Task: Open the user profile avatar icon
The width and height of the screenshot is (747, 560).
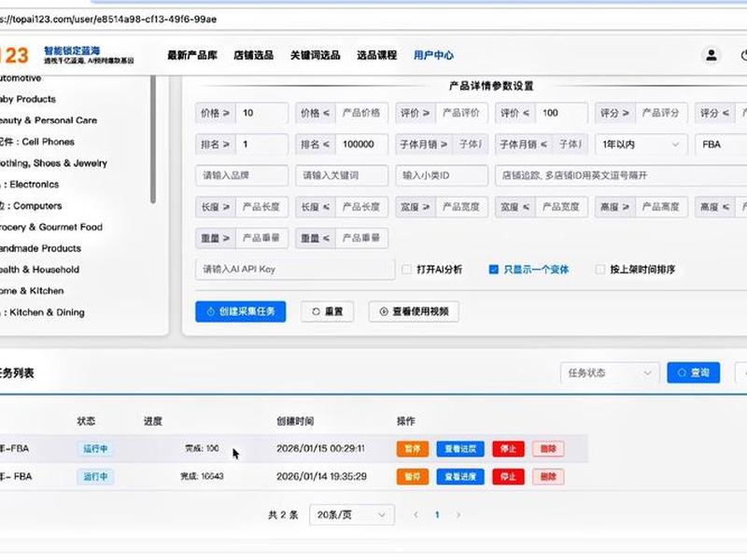Action: pos(712,55)
